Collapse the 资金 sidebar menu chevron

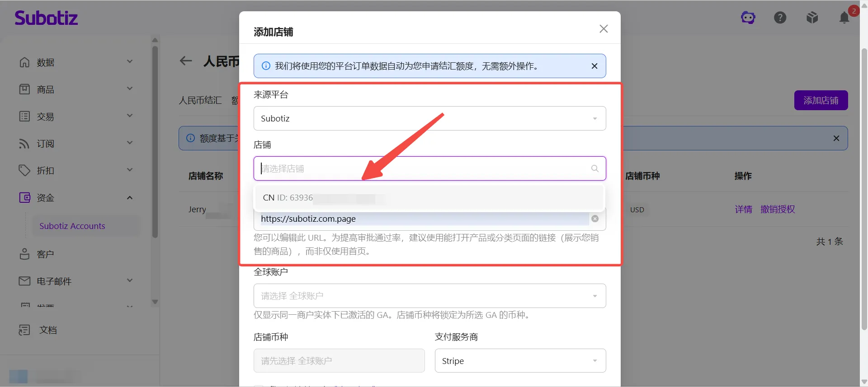pos(130,197)
